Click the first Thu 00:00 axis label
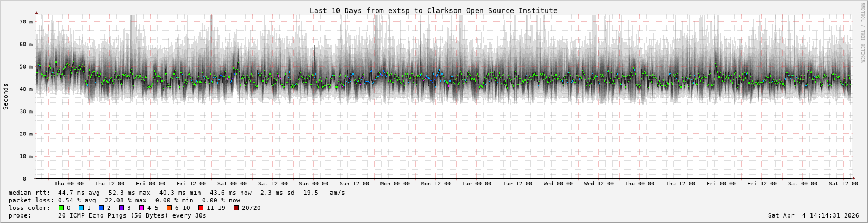Screen dimensions: 868x223 tap(69, 184)
